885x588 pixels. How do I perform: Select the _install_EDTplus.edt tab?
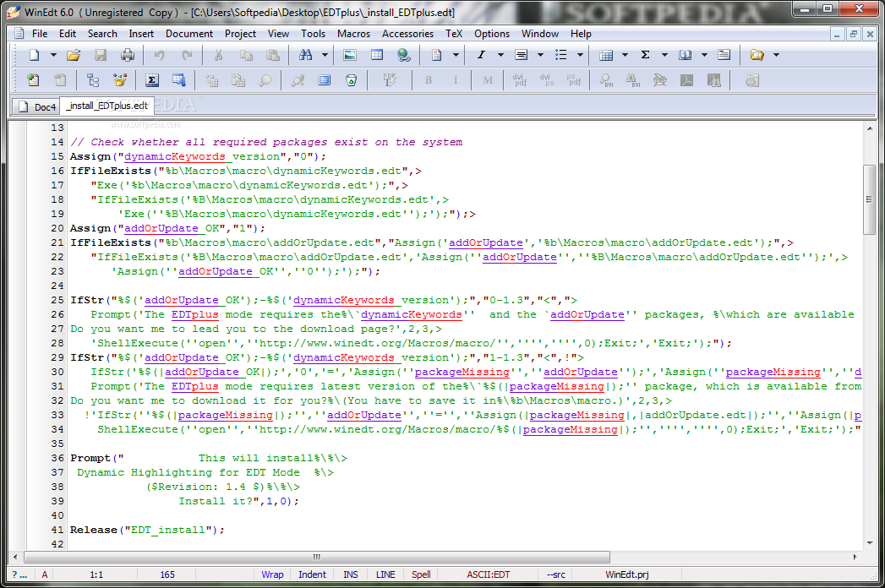click(x=107, y=106)
